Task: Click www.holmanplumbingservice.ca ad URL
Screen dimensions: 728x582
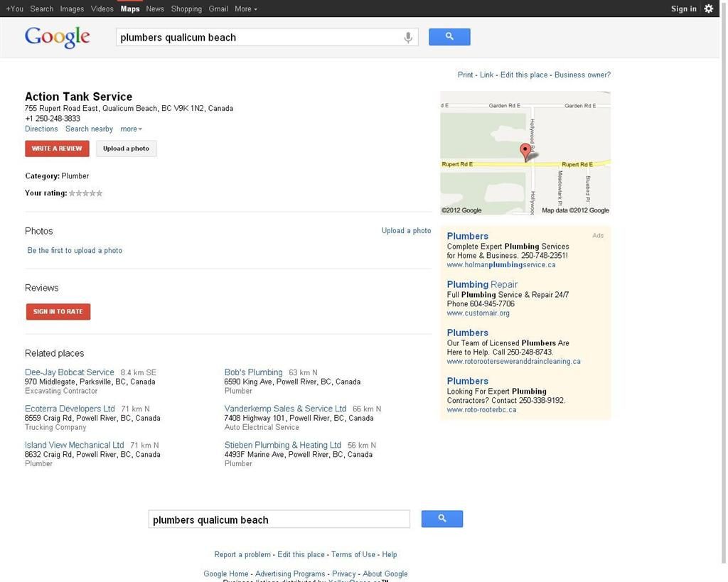Action: click(x=501, y=265)
